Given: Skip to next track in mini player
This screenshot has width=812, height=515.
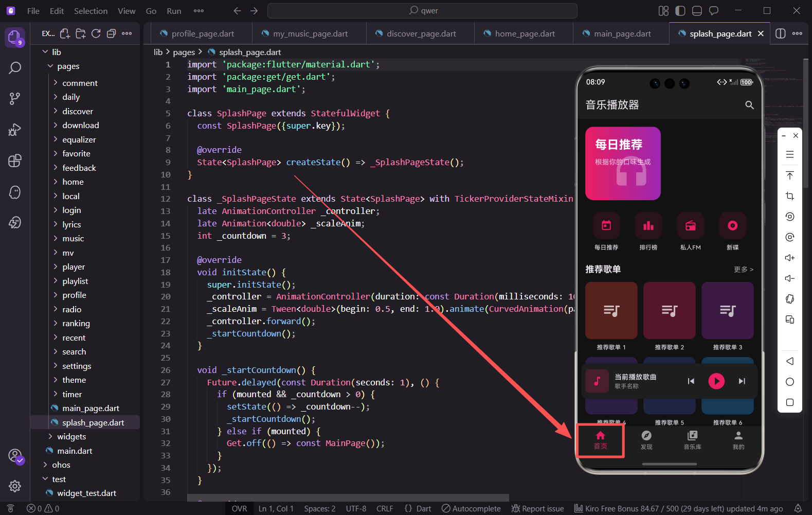Looking at the screenshot, I should coord(742,381).
